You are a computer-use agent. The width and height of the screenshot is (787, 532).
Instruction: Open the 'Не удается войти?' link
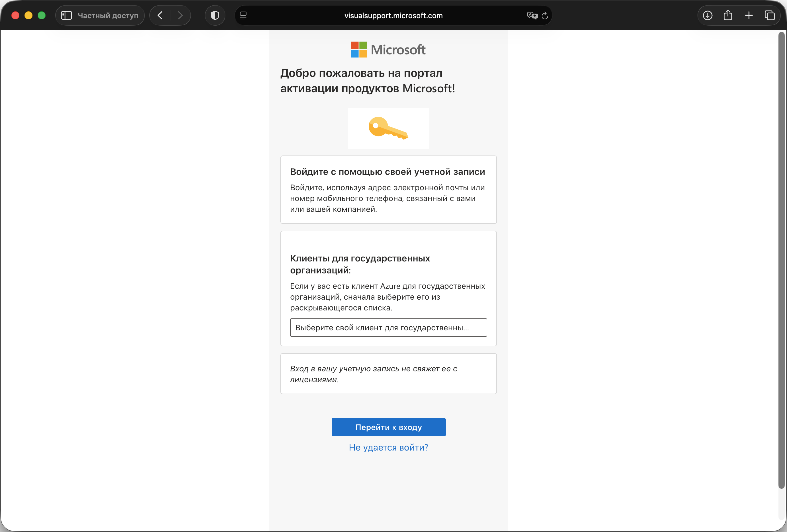(x=388, y=447)
